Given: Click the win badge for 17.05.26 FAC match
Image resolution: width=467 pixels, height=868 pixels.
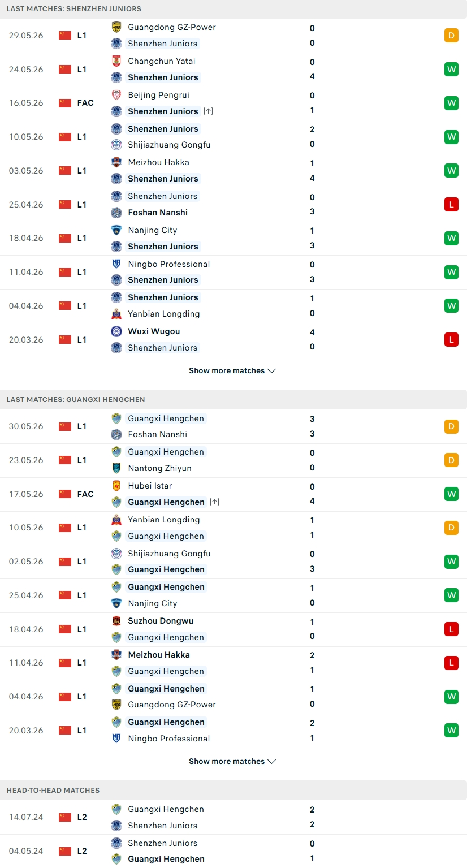Looking at the screenshot, I should tap(451, 494).
